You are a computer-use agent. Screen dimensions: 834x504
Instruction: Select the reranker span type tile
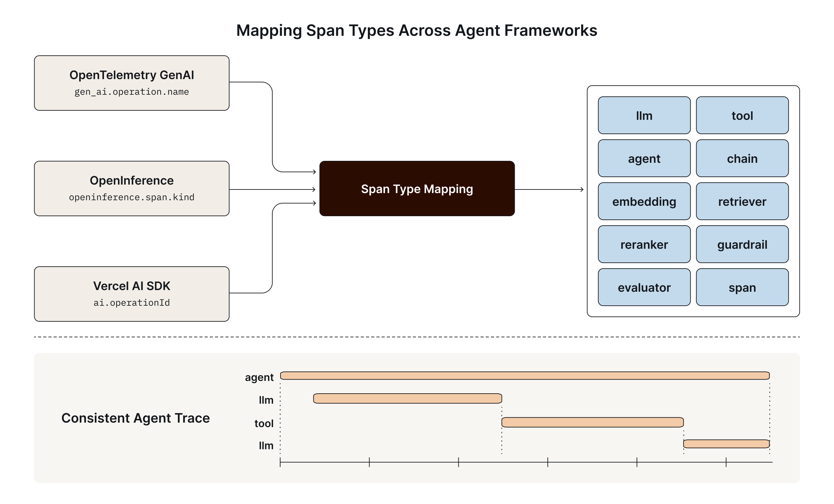coord(644,244)
